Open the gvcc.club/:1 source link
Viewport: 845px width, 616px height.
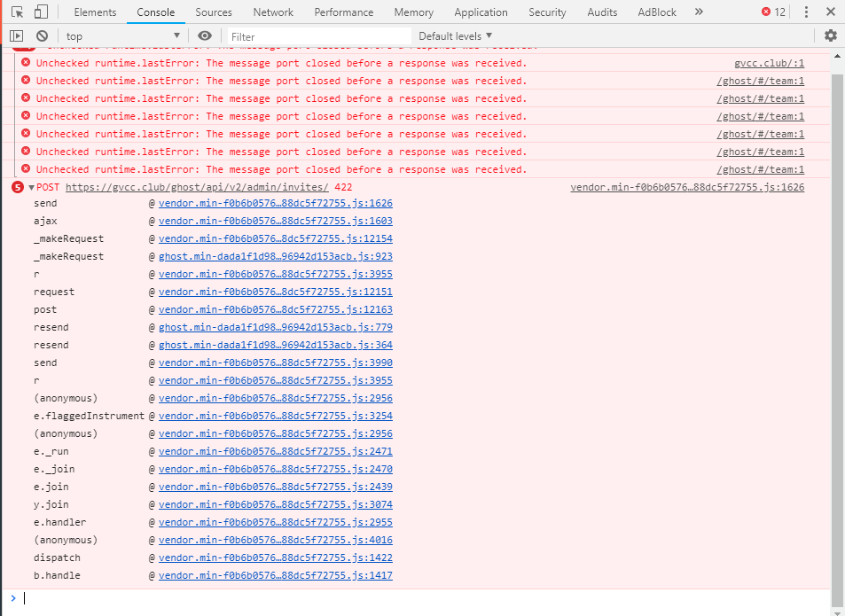[769, 63]
